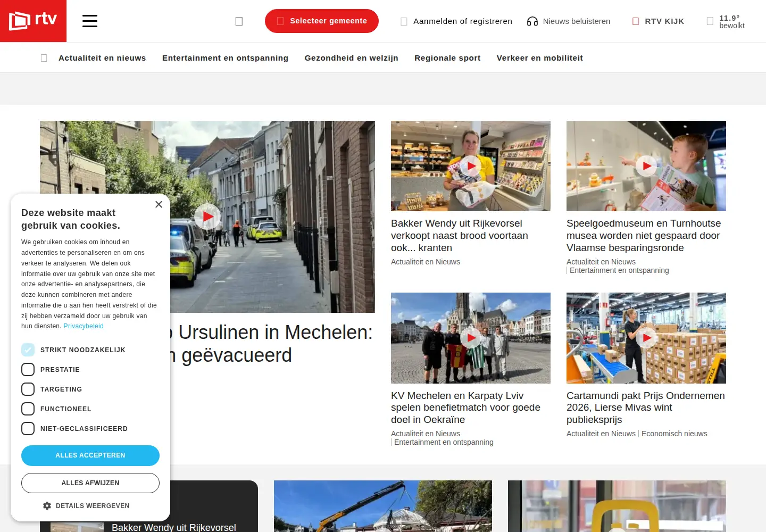Click Entertainment en ontspanning tag under Speelgoedmuseum
This screenshot has width=766, height=532.
click(619, 270)
